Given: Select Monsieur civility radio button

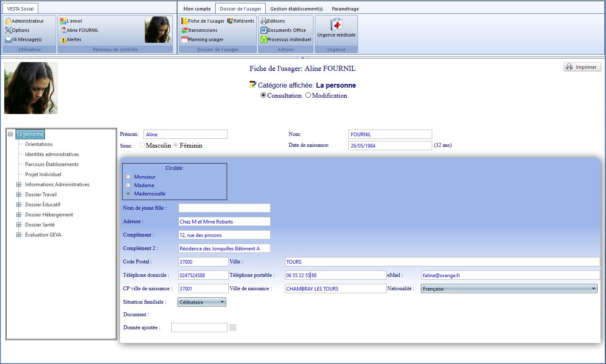Looking at the screenshot, I should pyautogui.click(x=128, y=177).
